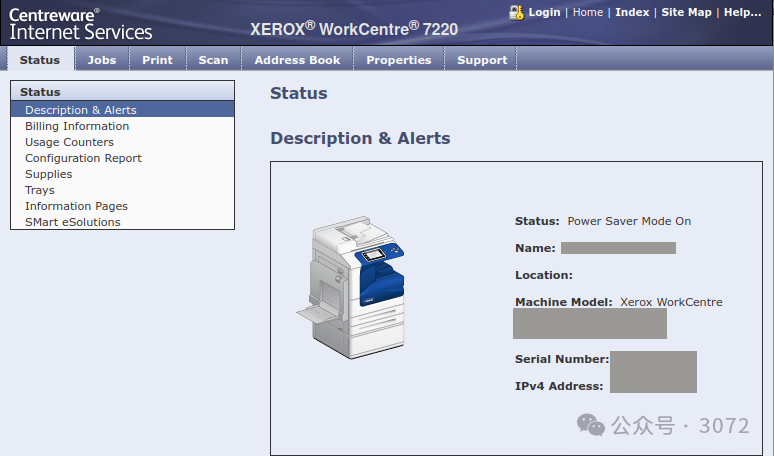Open Information Pages in sidebar

pos(76,206)
